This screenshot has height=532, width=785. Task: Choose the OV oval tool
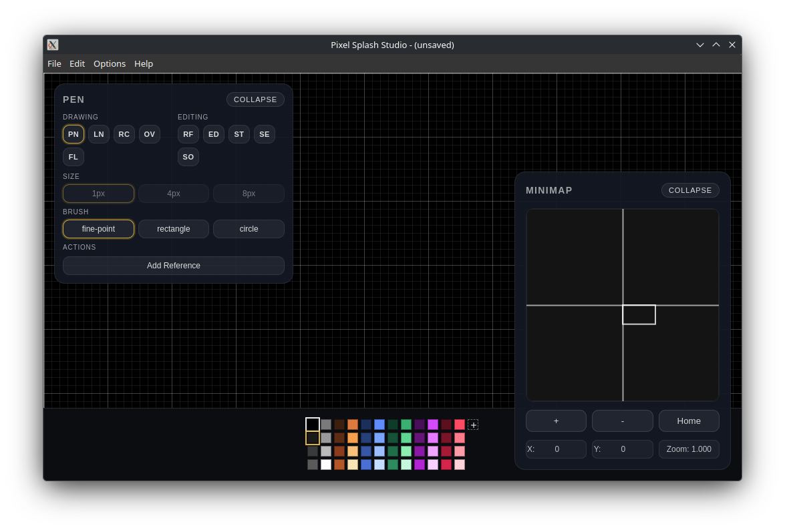tap(149, 134)
